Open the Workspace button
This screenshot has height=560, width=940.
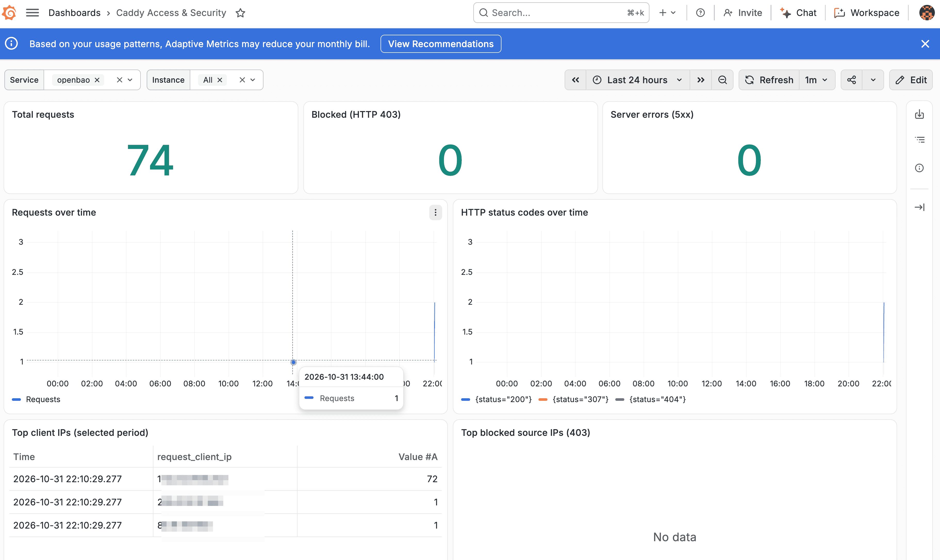coord(867,13)
